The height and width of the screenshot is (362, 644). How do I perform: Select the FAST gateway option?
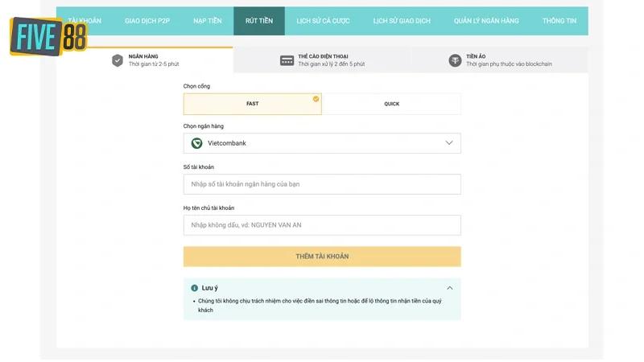click(252, 104)
